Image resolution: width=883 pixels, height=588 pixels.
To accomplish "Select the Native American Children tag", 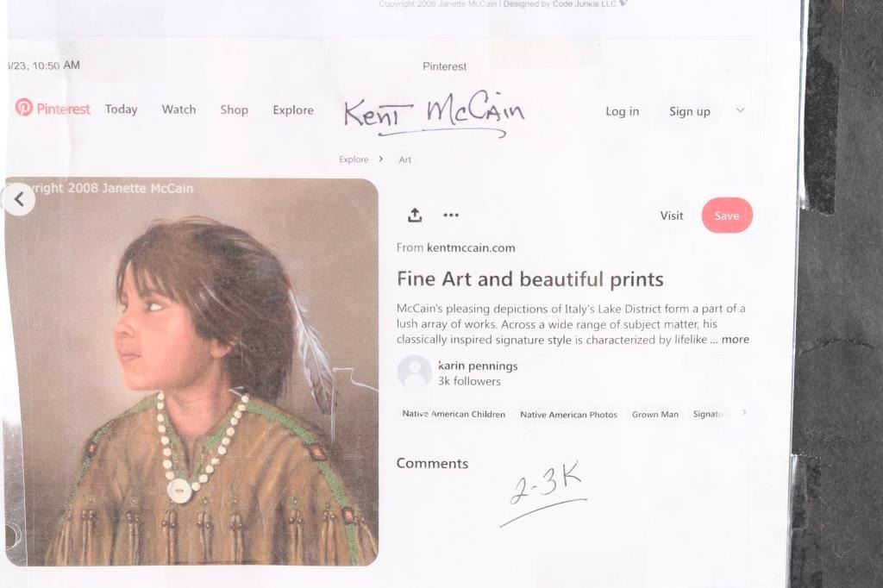I will [x=454, y=414].
